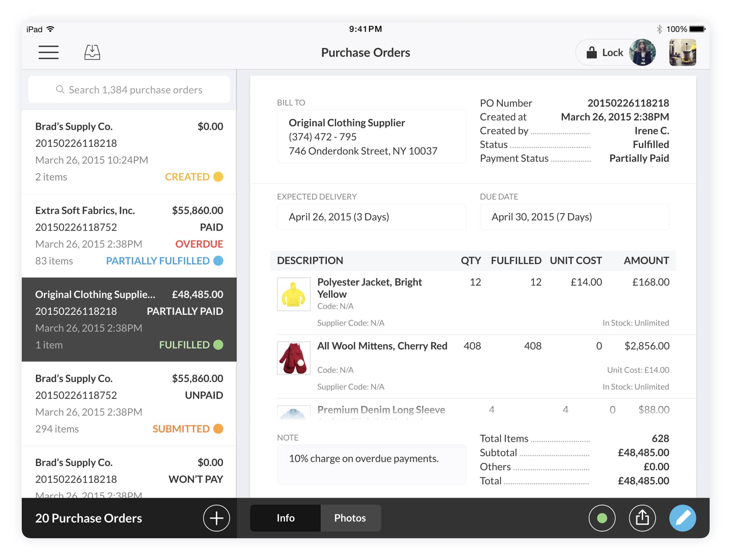Open the Expected Delivery date picker

371,217
